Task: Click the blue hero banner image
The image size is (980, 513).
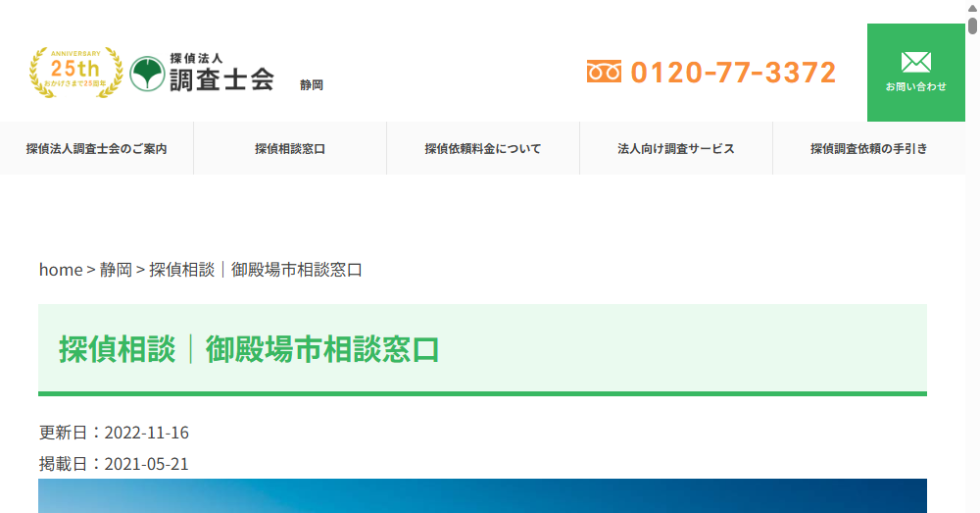Action: pyautogui.click(x=482, y=496)
